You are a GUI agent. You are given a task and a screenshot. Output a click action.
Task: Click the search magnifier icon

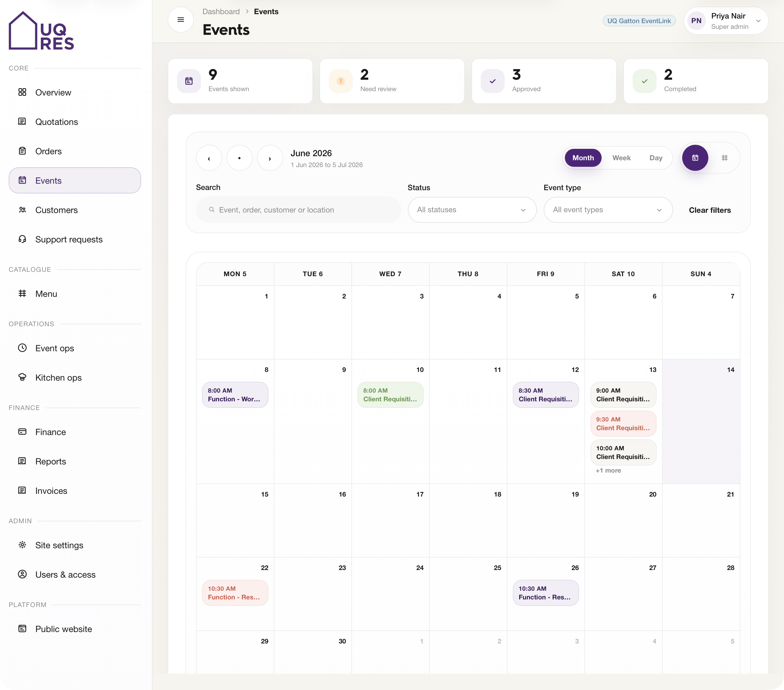[x=211, y=210]
